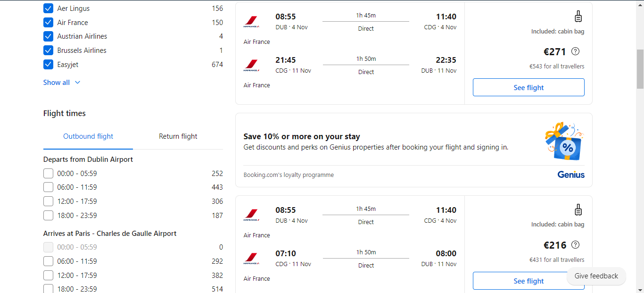This screenshot has width=644, height=293.
Task: Click the Genius logo in the banner
Action: pos(571,175)
